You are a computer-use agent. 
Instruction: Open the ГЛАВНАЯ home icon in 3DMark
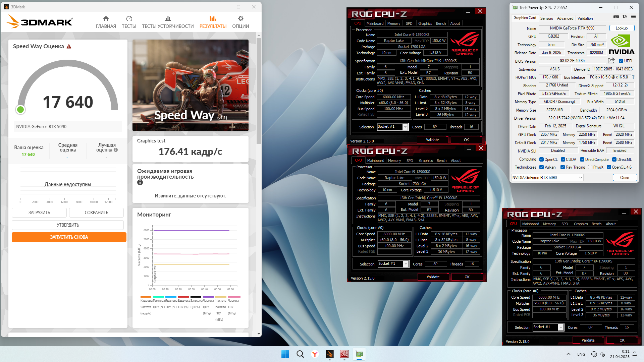pyautogui.click(x=106, y=18)
